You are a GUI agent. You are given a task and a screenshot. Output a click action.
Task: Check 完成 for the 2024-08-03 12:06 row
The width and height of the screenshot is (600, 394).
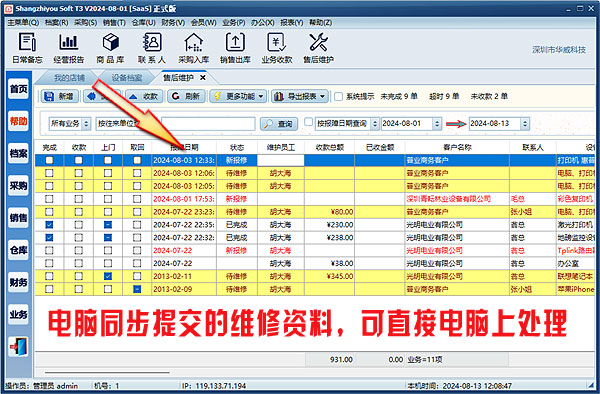(49, 173)
